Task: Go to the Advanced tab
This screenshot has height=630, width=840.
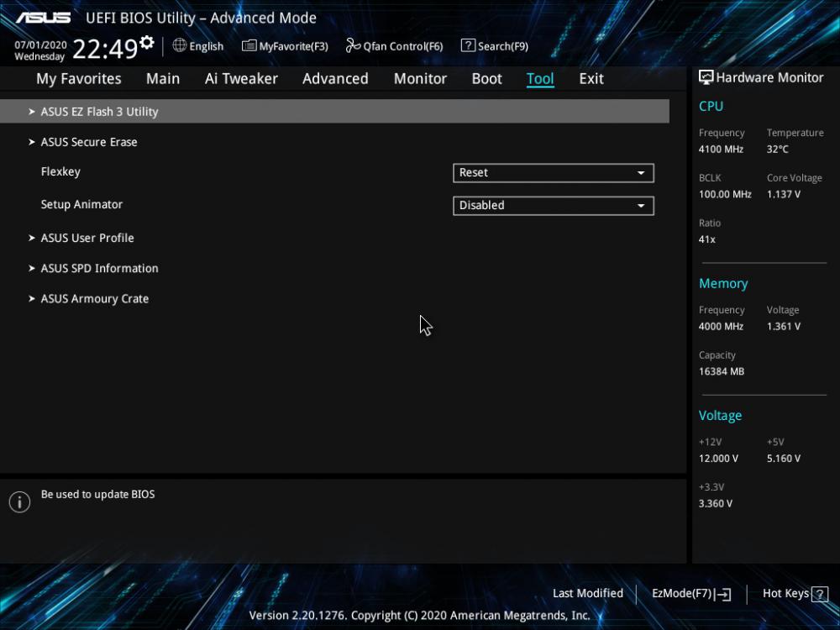Action: pos(335,79)
